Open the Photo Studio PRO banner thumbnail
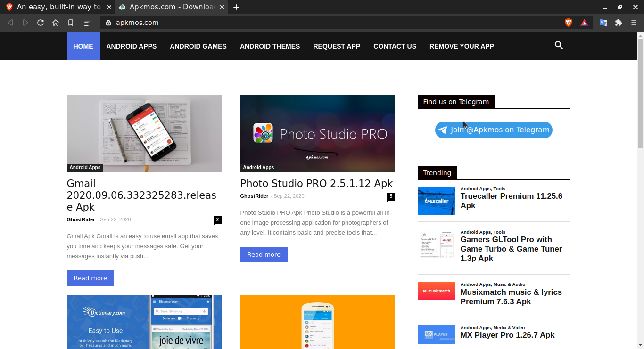 pyautogui.click(x=318, y=133)
